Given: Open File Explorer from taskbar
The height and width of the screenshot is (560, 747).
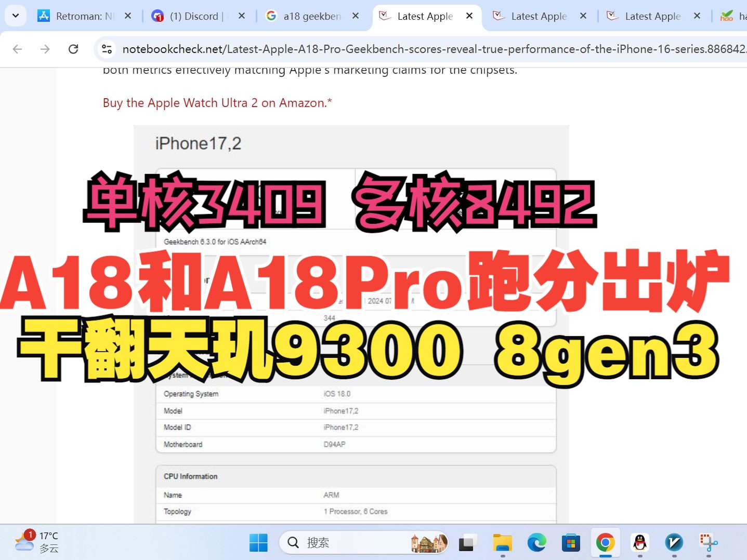Looking at the screenshot, I should (x=503, y=543).
